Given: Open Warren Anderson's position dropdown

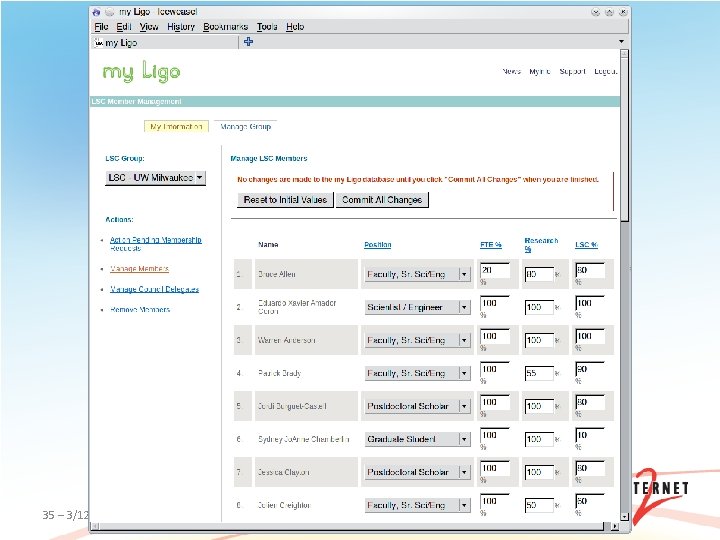Looking at the screenshot, I should click(418, 340).
